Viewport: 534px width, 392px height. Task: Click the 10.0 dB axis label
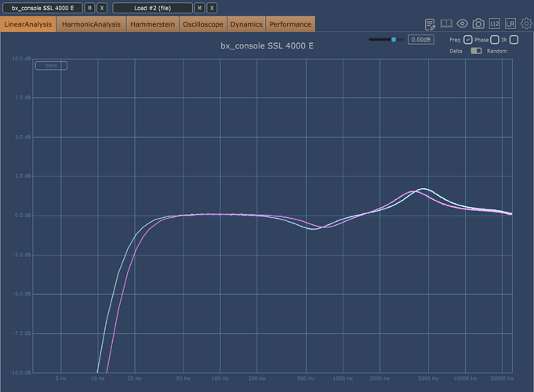click(x=21, y=59)
